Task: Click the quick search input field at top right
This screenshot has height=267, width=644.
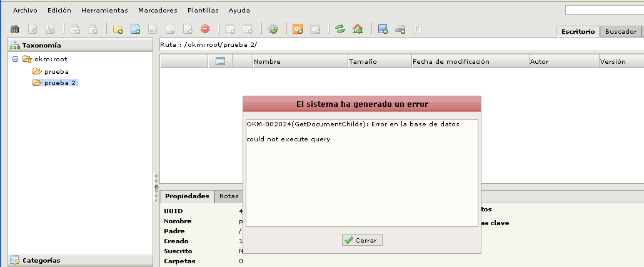Action: (x=604, y=10)
